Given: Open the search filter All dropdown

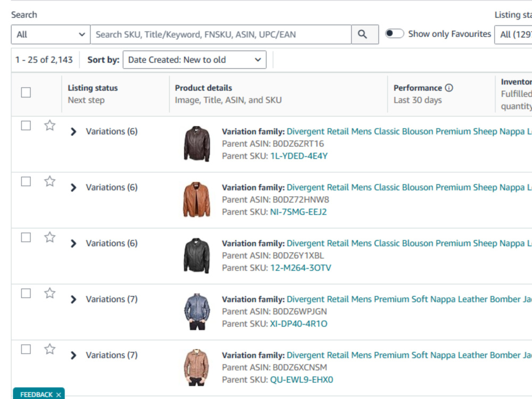Looking at the screenshot, I should click(51, 34).
